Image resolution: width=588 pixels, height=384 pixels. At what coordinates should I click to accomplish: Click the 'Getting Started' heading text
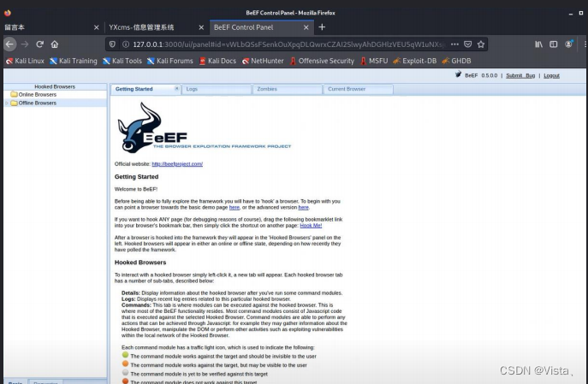point(136,176)
